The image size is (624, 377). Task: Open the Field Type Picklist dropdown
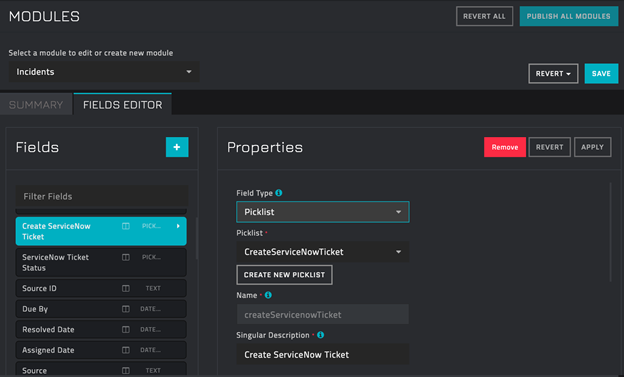click(323, 212)
